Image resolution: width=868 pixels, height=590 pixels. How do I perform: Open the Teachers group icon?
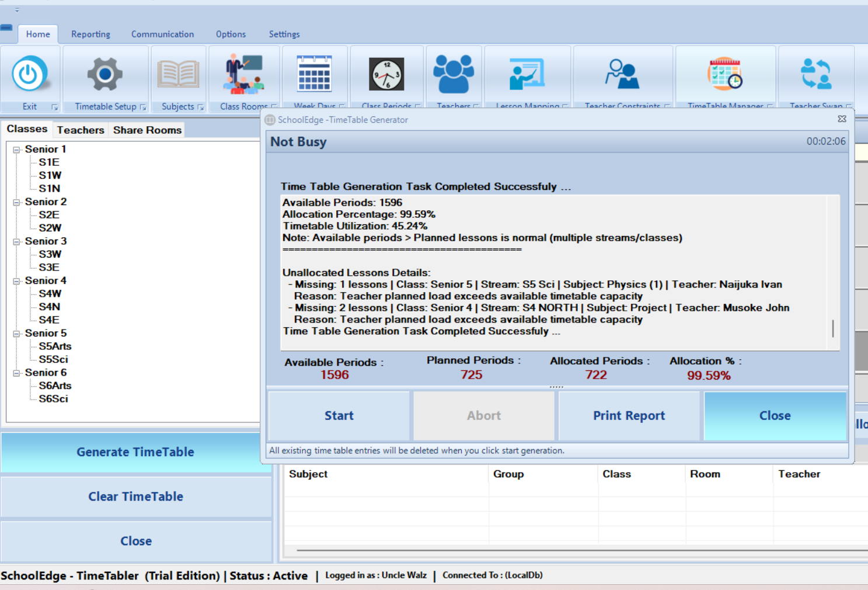[454, 74]
